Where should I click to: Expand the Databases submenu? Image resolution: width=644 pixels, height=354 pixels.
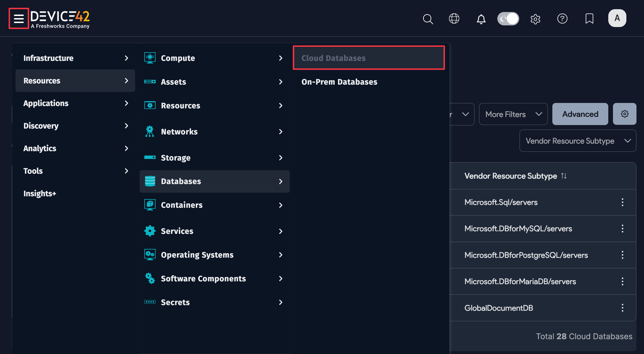pyautogui.click(x=215, y=181)
